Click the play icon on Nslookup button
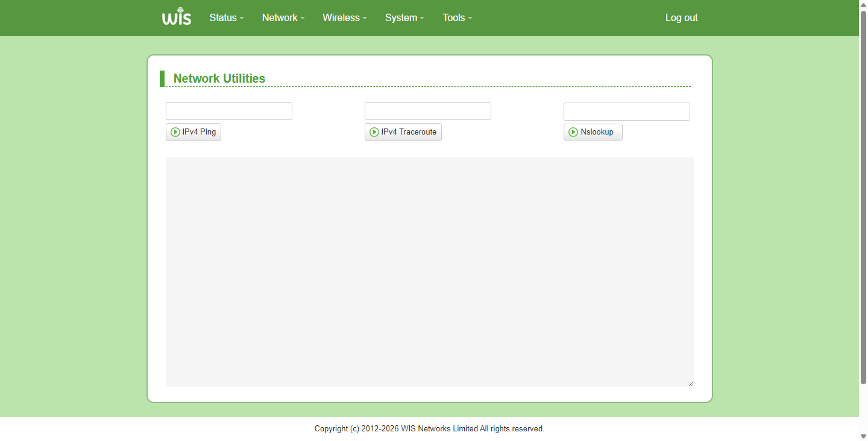Screen dimensions: 868x441 (573, 132)
